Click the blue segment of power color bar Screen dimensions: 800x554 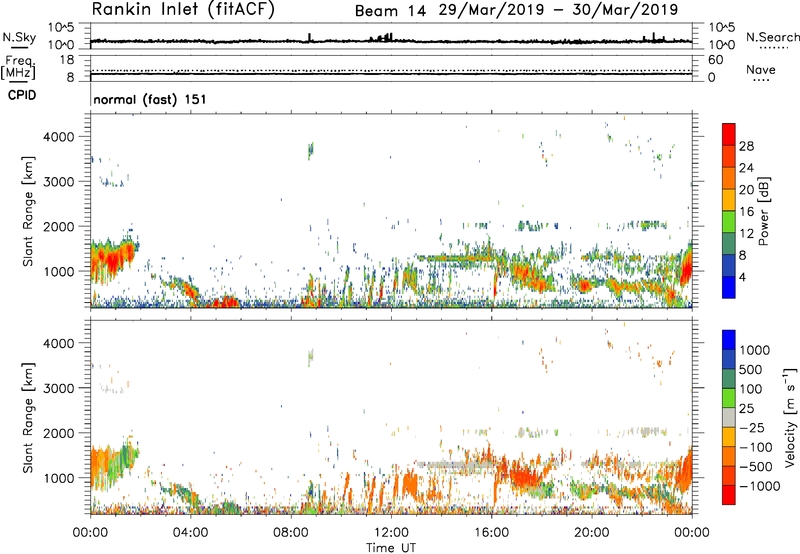(x=728, y=287)
